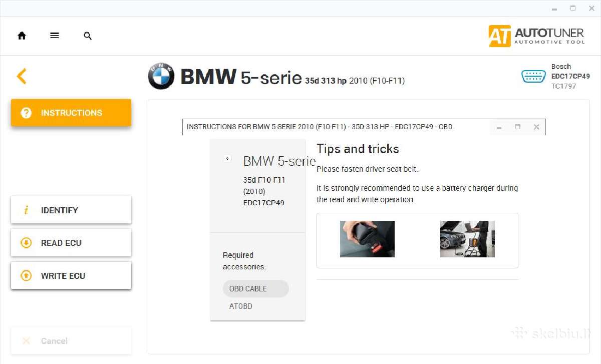
Task: Click the battery charger recommendation text
Action: coord(417,194)
